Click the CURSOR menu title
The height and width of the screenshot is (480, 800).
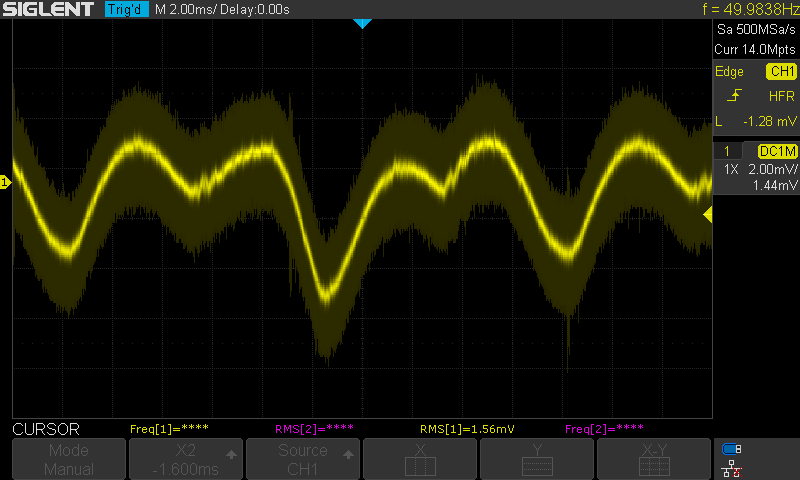pos(46,429)
